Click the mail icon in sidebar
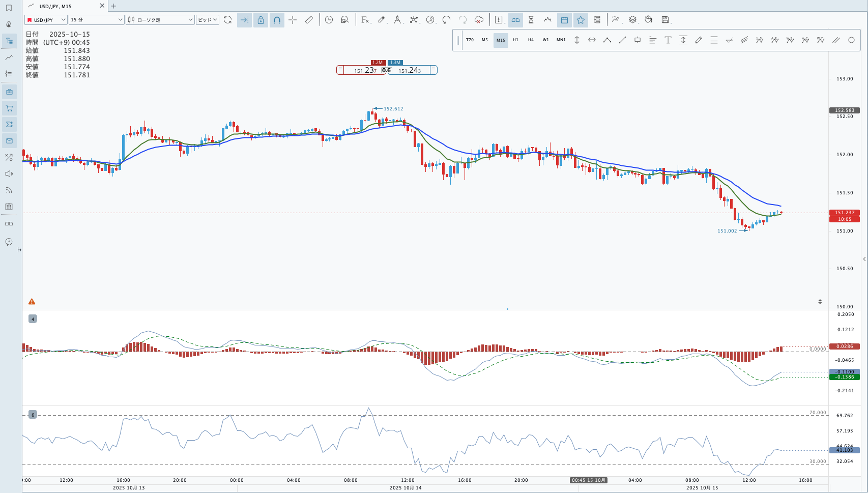The image size is (868, 493). 9,140
